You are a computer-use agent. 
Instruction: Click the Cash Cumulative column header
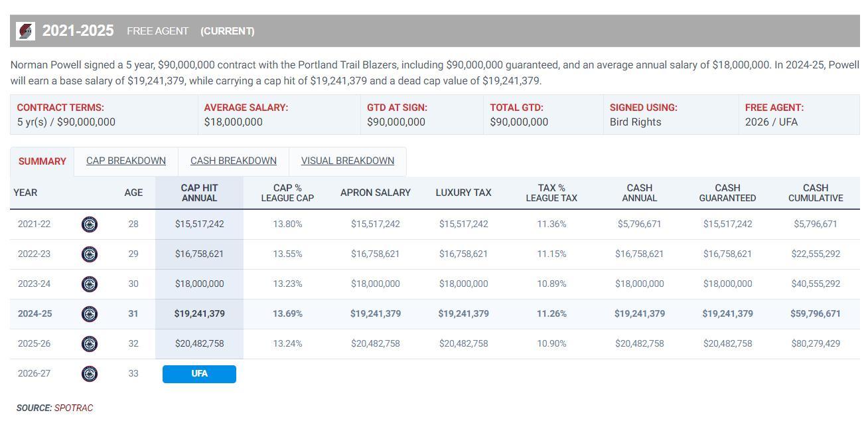(x=815, y=193)
